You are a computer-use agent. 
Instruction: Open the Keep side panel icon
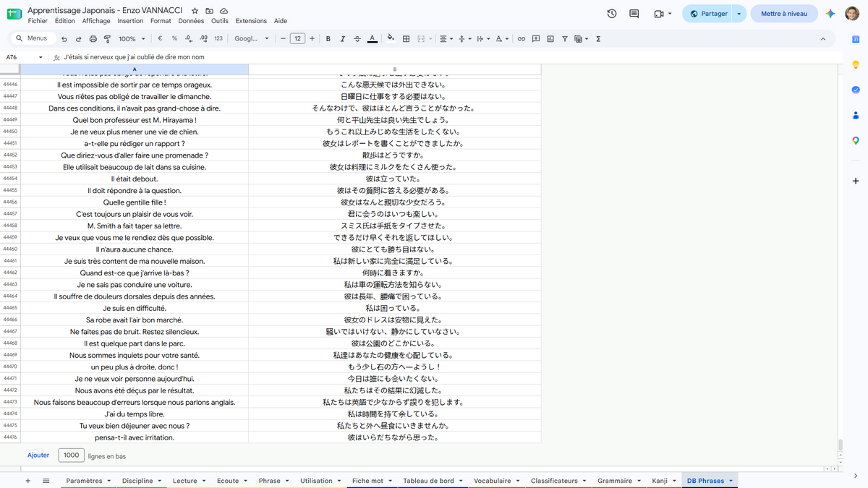(x=856, y=64)
